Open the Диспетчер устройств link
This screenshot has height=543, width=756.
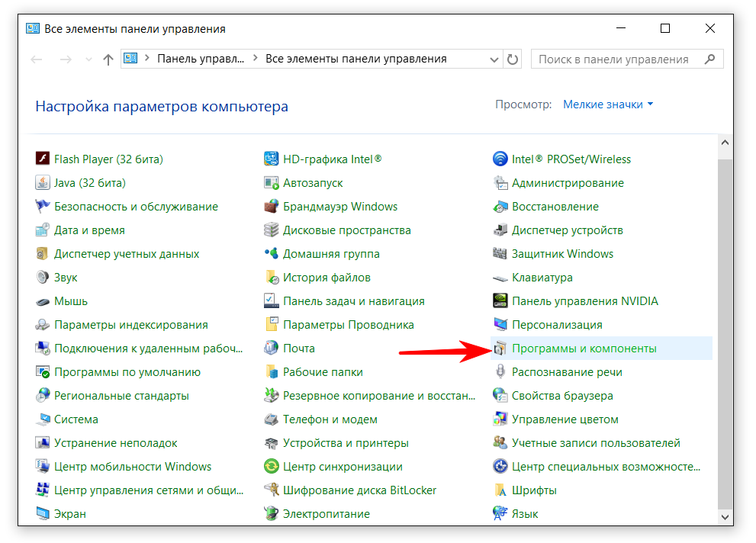point(567,230)
